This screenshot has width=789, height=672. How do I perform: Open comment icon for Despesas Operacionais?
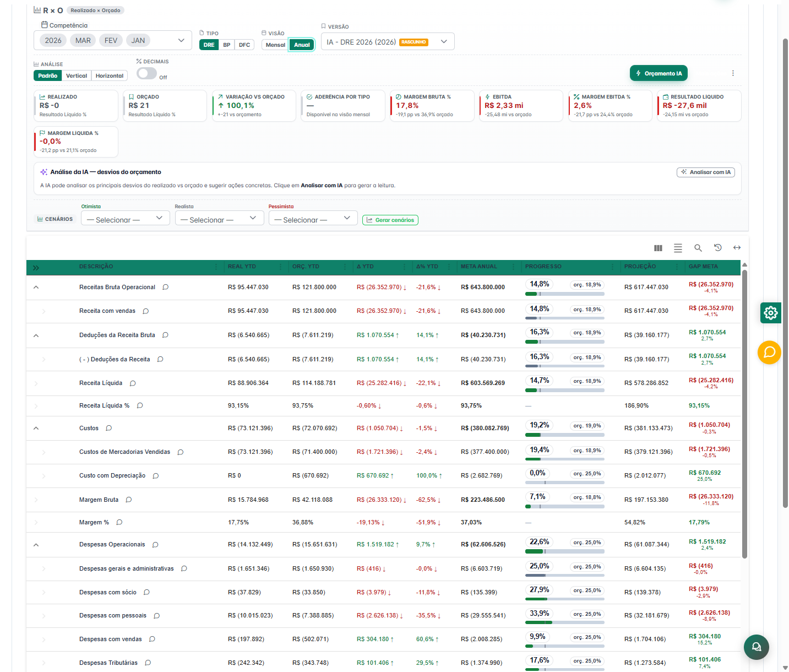[x=155, y=545]
